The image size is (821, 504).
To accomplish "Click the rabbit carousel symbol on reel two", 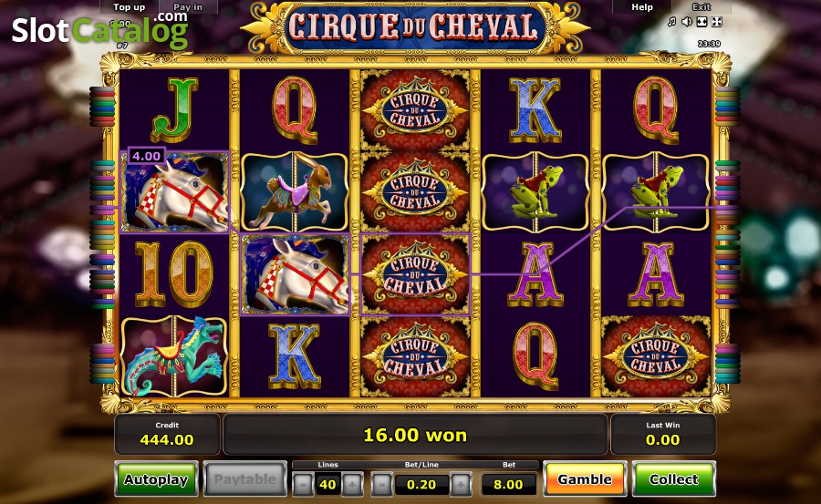I will 295,192.
